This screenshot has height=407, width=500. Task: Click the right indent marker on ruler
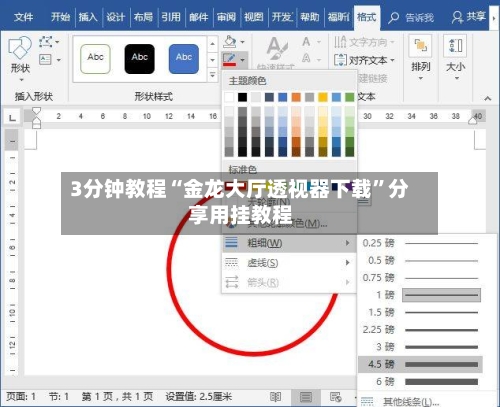473,121
